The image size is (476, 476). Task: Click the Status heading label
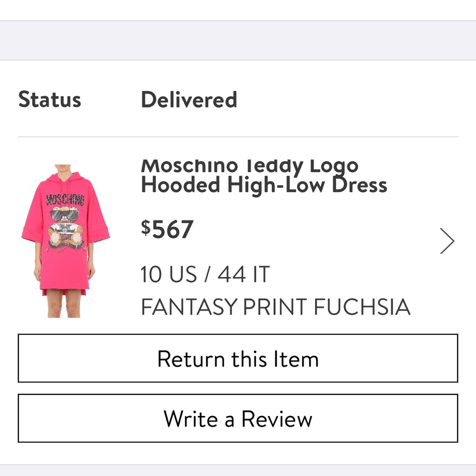pyautogui.click(x=50, y=99)
